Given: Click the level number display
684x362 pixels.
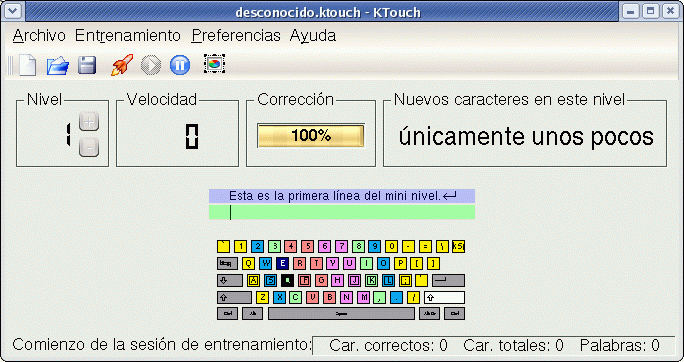Looking at the screenshot, I should coord(67,135).
